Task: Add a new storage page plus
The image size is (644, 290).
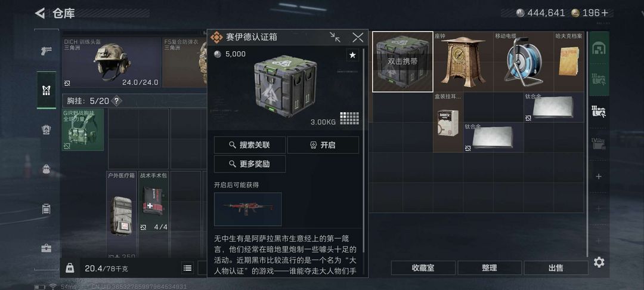Action: coord(599,177)
